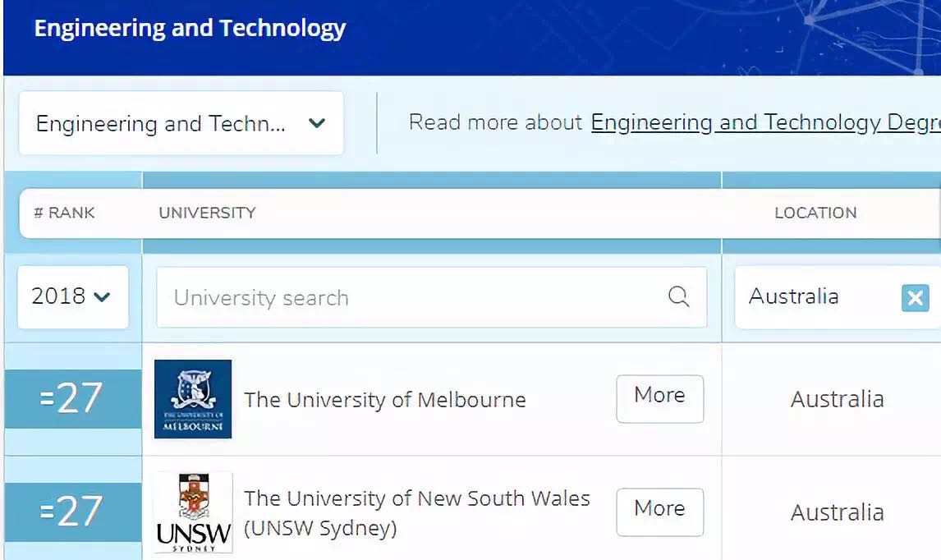Viewport: 941px width, 560px height.
Task: Sort by the Location column header
Action: click(815, 213)
